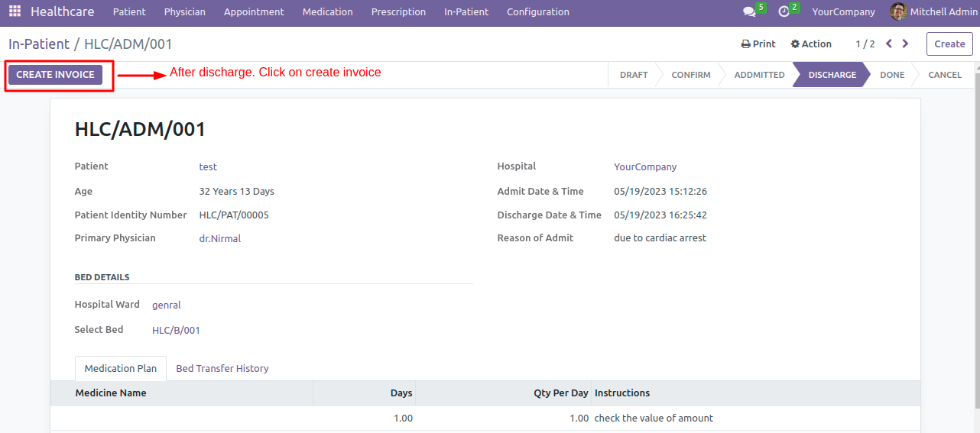980x433 pixels.
Task: Open the Physician menu
Action: 185,11
